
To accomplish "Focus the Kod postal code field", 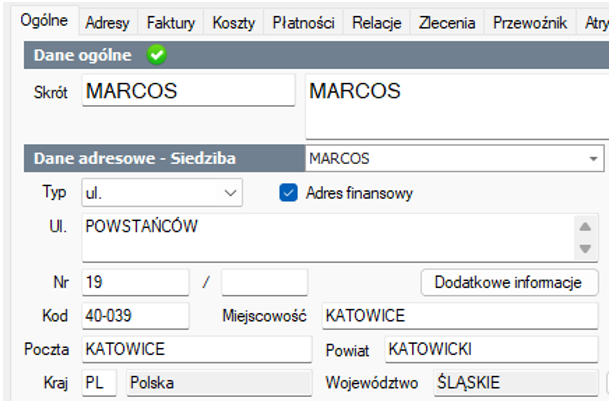I will pos(135,316).
